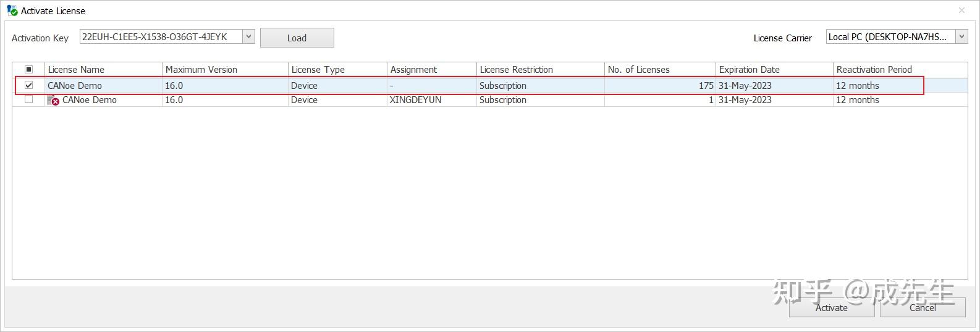Click the Activate License title icon
Screen dimensions: 980x332
[x=12, y=10]
